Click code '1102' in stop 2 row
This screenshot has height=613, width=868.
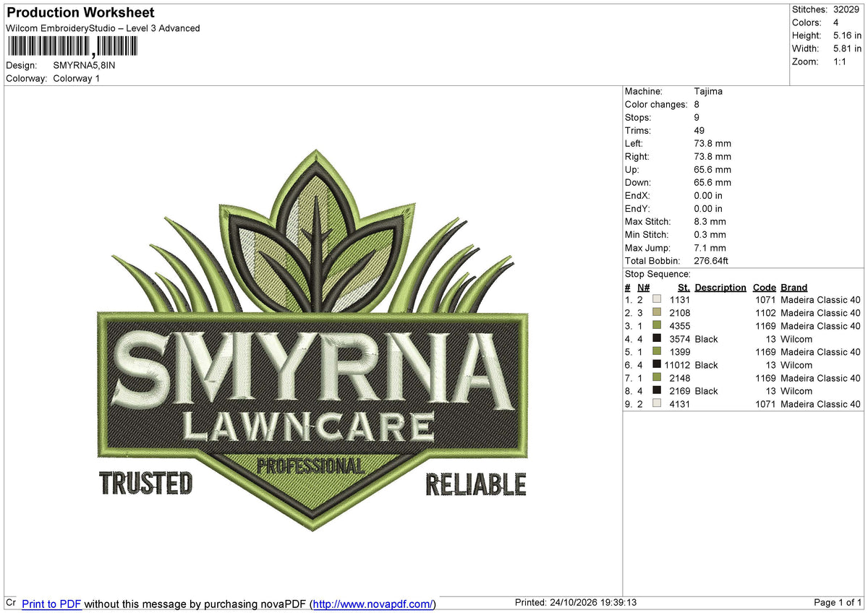pyautogui.click(x=765, y=313)
